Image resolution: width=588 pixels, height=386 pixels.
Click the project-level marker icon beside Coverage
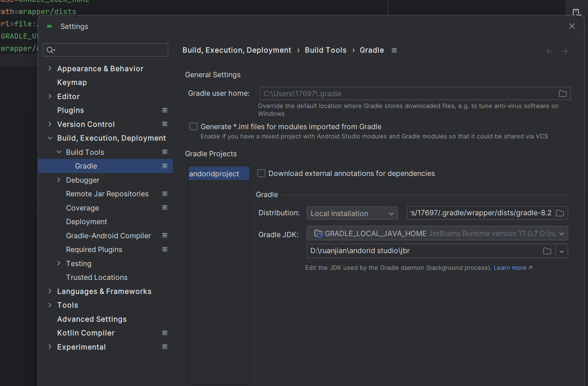(165, 207)
